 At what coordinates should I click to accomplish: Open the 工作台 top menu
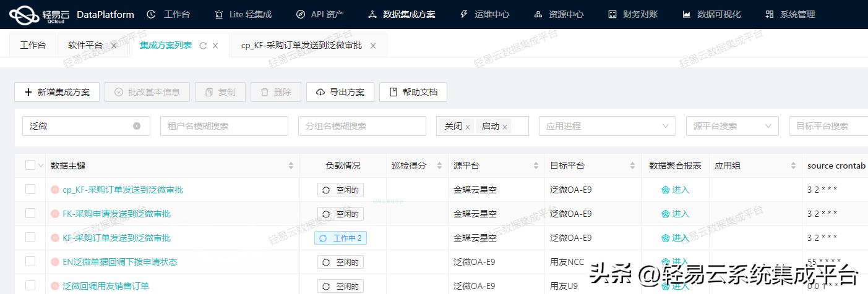[169, 14]
